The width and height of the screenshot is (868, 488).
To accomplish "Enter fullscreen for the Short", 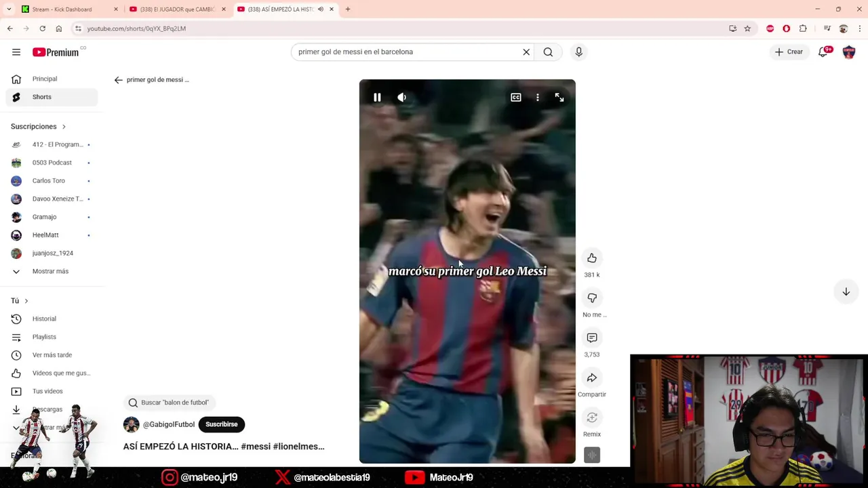I will 559,98.
